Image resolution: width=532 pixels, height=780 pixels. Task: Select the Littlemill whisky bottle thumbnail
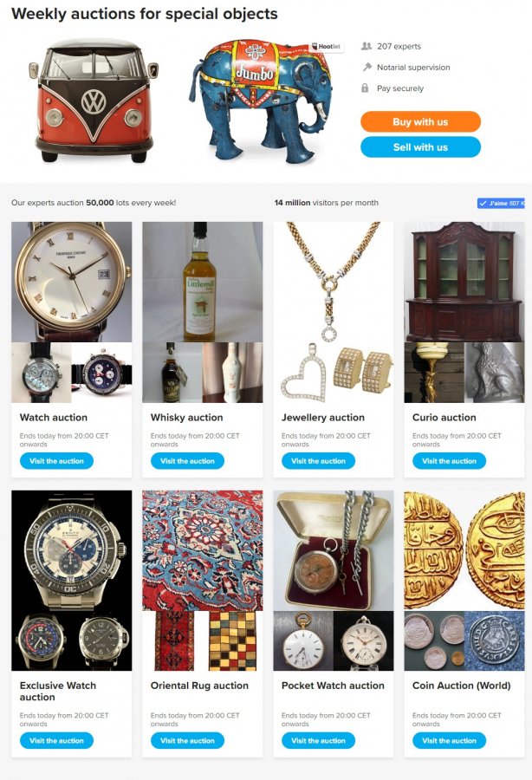pos(203,282)
